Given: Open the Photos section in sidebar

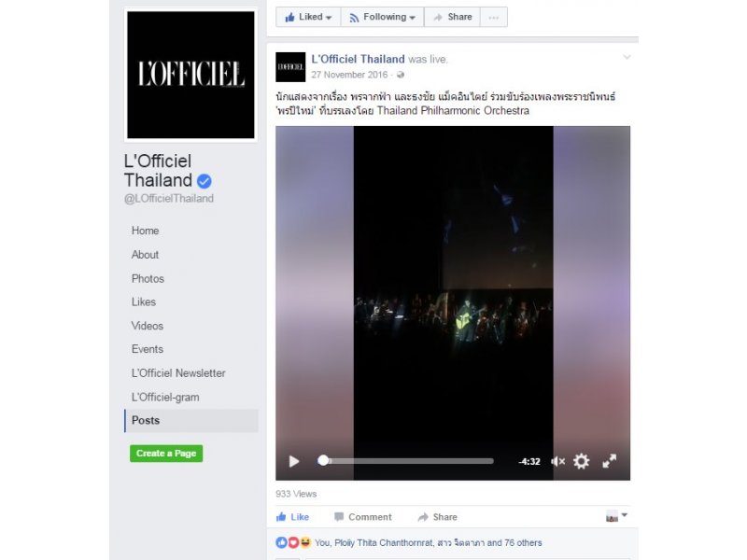Looking at the screenshot, I should point(148,278).
